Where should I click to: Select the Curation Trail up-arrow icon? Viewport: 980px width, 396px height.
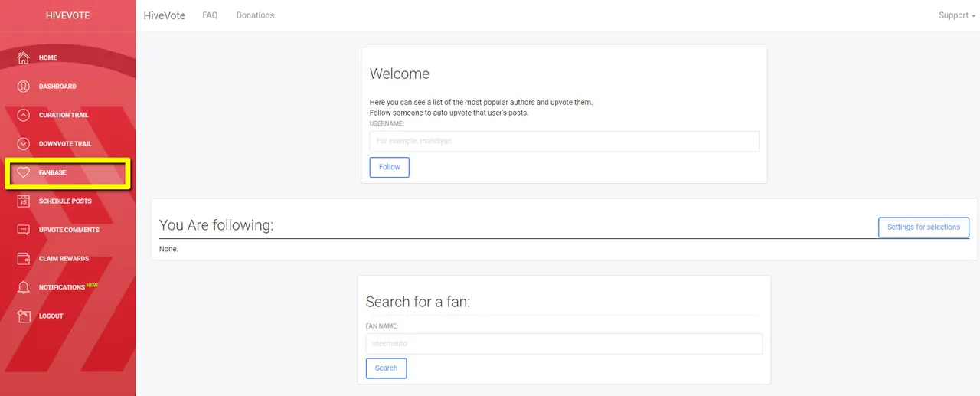point(24,115)
